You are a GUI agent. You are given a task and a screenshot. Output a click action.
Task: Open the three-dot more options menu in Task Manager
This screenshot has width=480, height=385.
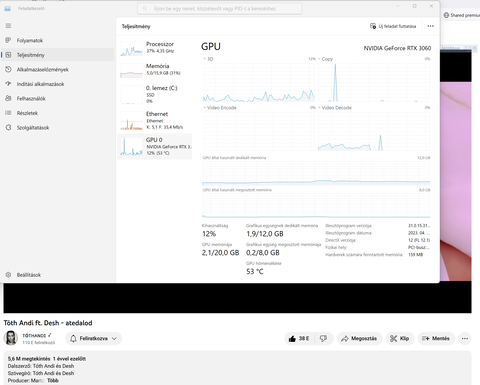(x=430, y=26)
